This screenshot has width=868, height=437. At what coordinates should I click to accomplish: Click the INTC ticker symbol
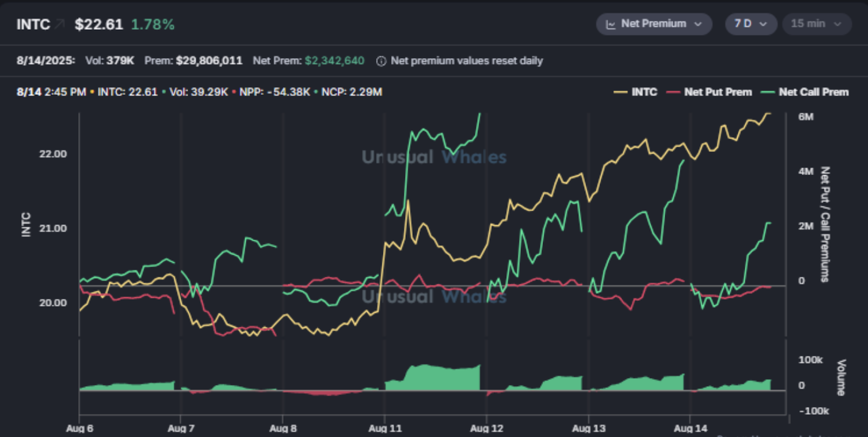[33, 24]
